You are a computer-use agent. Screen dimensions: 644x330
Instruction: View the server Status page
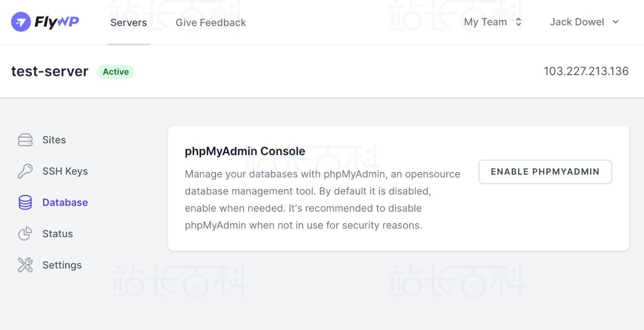pos(57,234)
